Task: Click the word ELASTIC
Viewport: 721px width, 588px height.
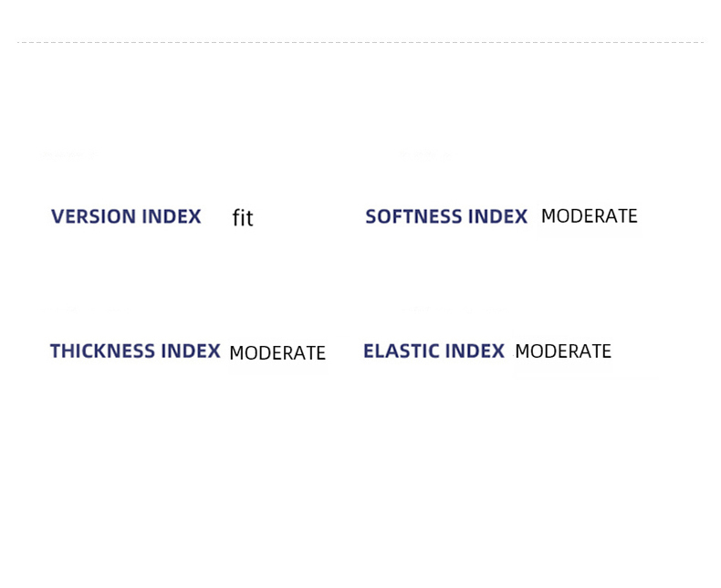Action: 402,352
